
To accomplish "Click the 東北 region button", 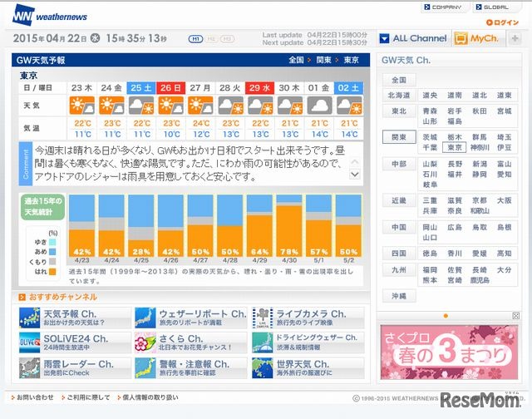I will [399, 111].
